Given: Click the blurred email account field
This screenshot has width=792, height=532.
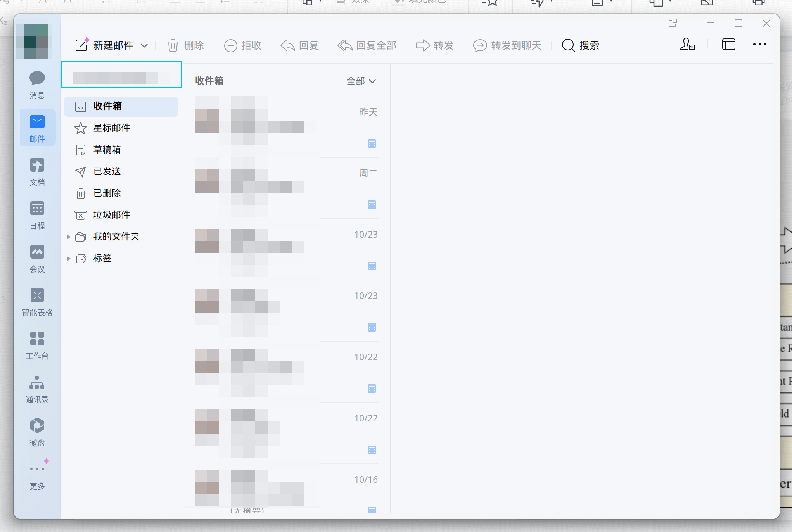Looking at the screenshot, I should point(121,74).
